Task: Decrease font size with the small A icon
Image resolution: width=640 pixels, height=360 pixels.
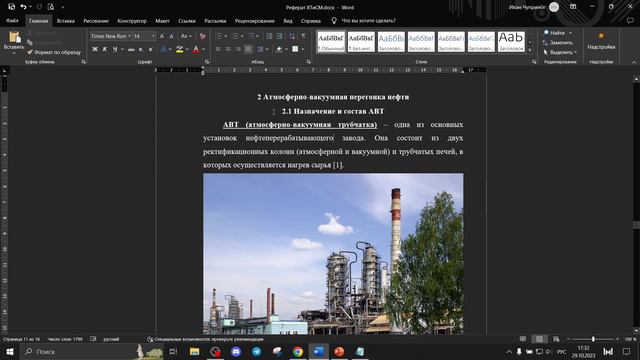Action: click(x=171, y=36)
